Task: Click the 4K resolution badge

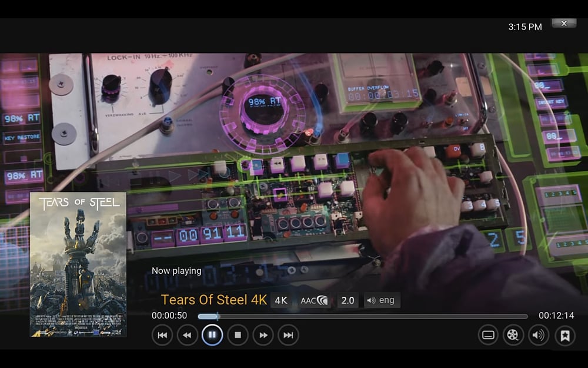Action: click(x=281, y=300)
